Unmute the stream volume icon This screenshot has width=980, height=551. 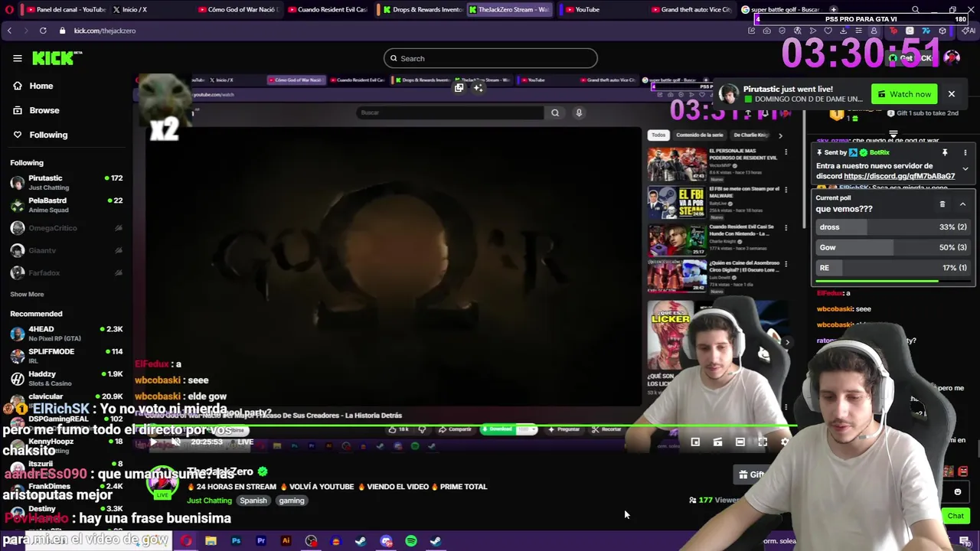pyautogui.click(x=175, y=442)
